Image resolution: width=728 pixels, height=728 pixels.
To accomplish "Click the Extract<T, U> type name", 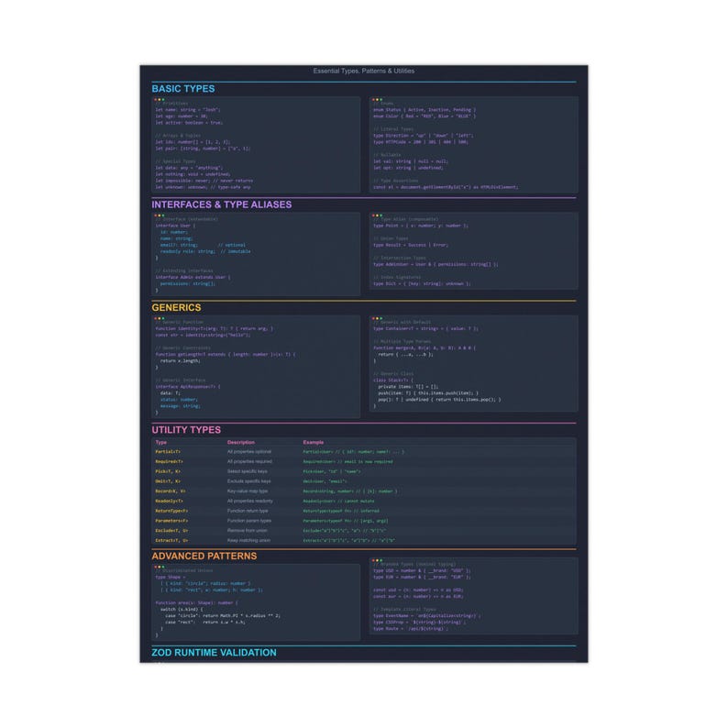I will tap(171, 540).
